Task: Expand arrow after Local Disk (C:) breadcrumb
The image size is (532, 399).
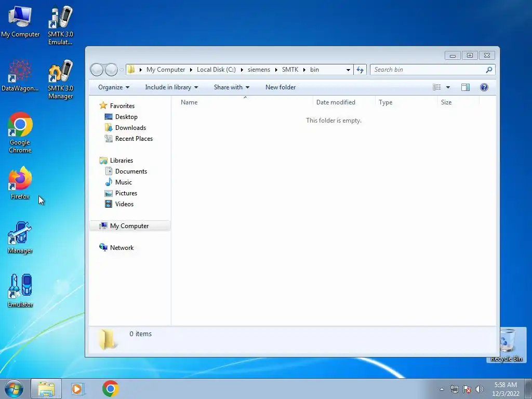Action: (242, 70)
